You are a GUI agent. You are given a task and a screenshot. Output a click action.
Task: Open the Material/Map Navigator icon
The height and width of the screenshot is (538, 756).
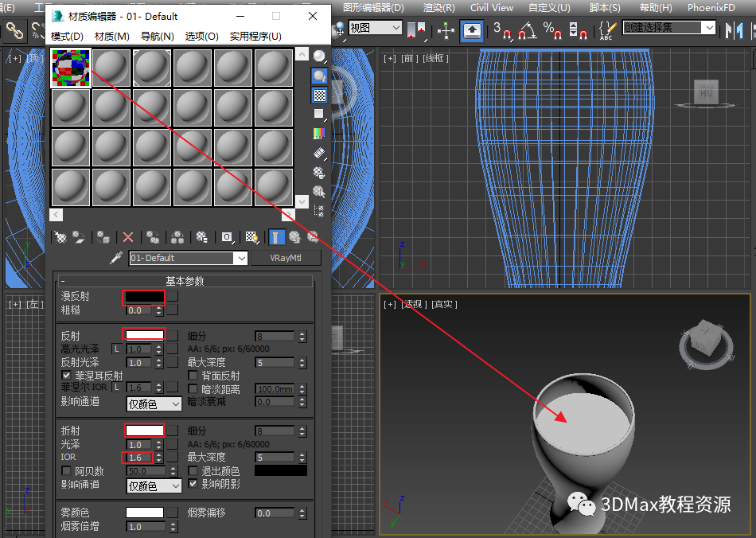319,211
